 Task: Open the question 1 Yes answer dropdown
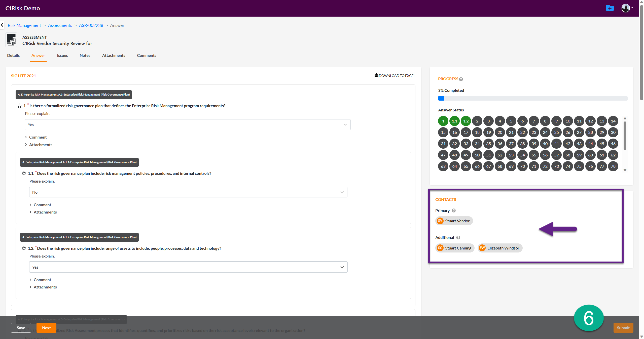click(345, 124)
